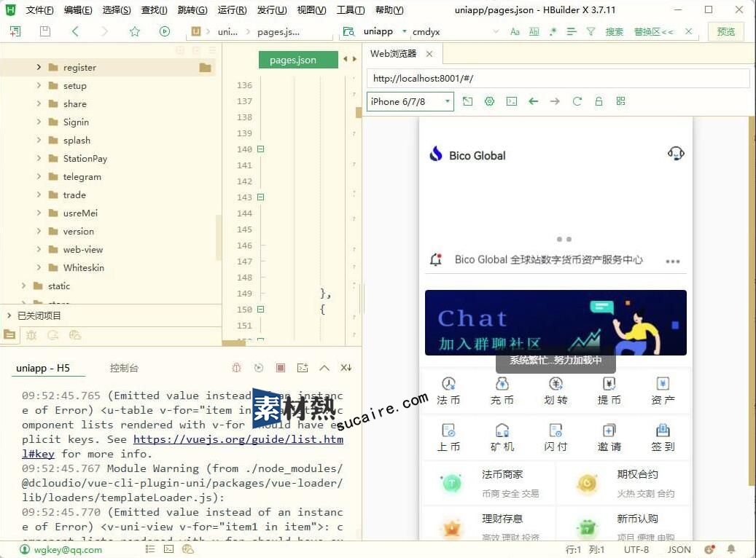This screenshot has width=756, height=558.
Task: Refresh the Web browser page
Action: (x=577, y=101)
